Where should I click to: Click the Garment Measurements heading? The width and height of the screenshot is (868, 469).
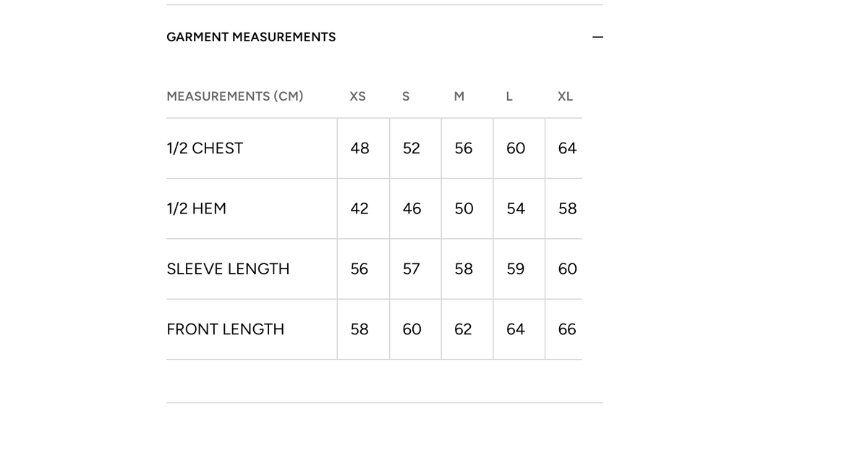251,37
